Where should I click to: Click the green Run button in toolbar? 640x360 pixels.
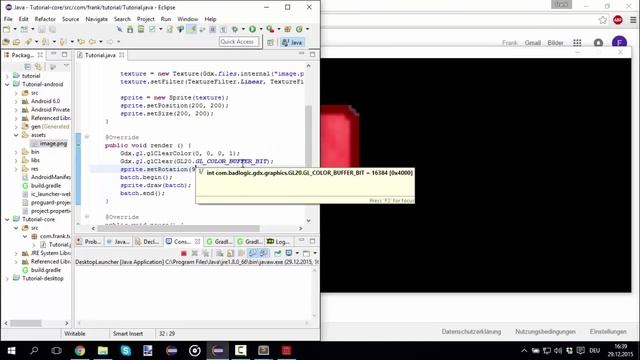point(252,29)
